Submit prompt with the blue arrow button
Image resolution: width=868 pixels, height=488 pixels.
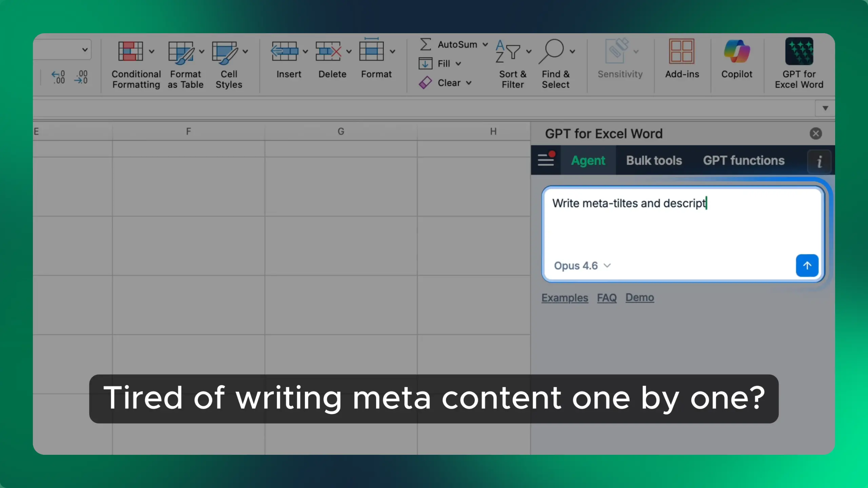click(807, 265)
